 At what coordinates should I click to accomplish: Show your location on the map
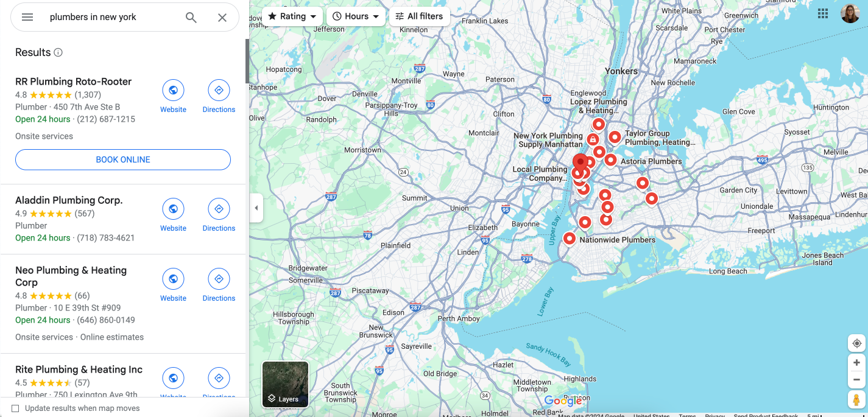[x=856, y=343]
